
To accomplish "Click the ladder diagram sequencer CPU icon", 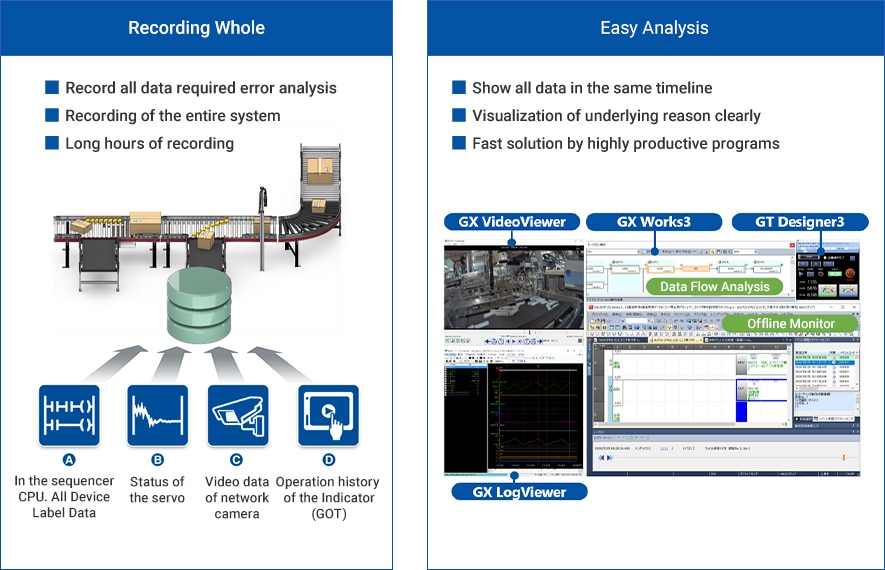I will coord(69,415).
